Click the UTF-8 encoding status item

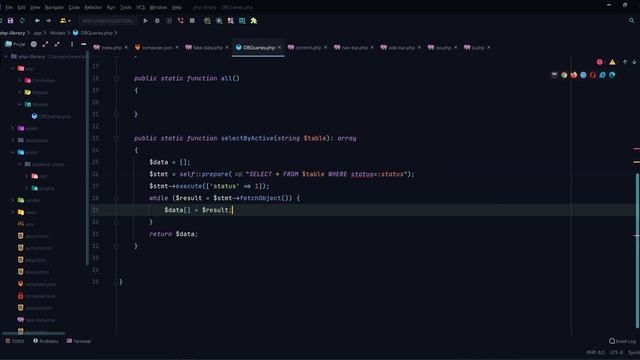(x=616, y=352)
